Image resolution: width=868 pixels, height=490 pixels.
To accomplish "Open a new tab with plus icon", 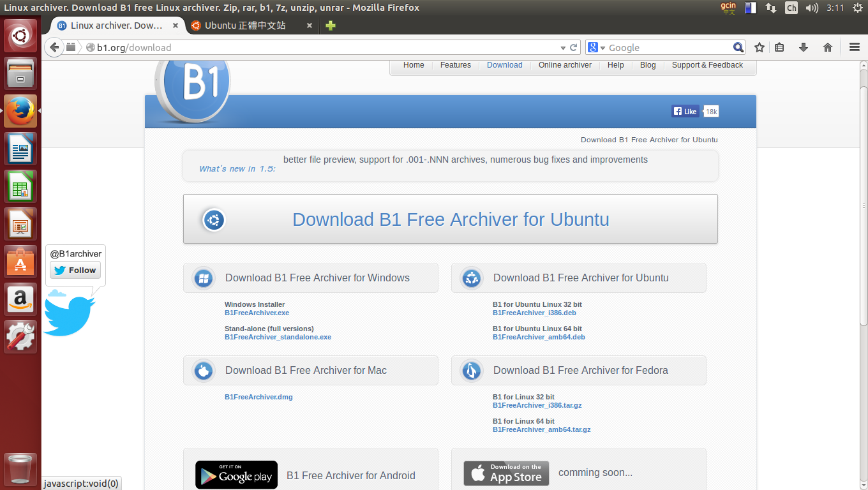I will [330, 26].
